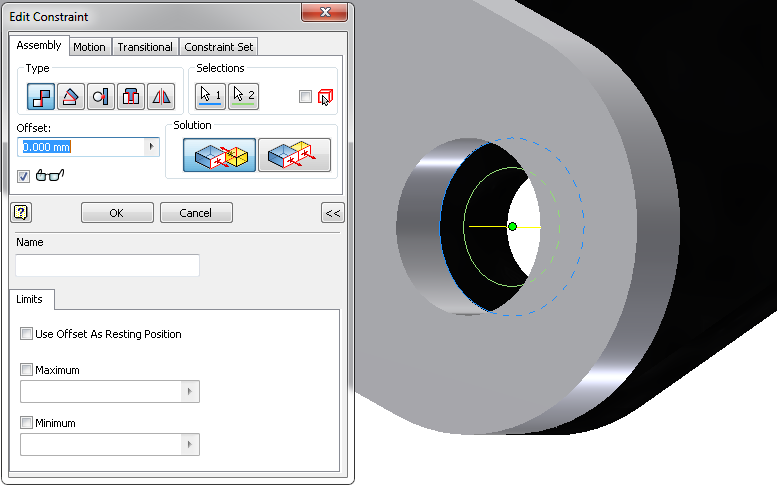Image resolution: width=777 pixels, height=485 pixels.
Task: Click the Pick Part First icon
Action: click(x=325, y=97)
